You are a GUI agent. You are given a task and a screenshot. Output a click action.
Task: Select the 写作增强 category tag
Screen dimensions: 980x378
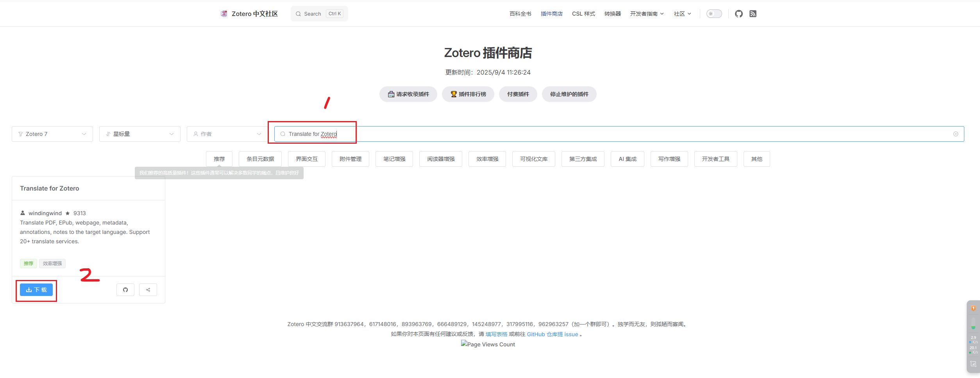(x=669, y=159)
